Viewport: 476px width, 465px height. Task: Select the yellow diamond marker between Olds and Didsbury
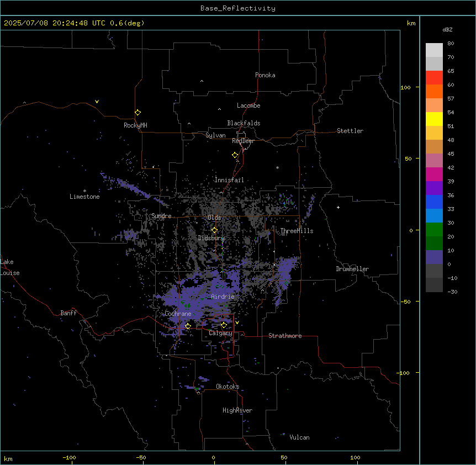214,230
